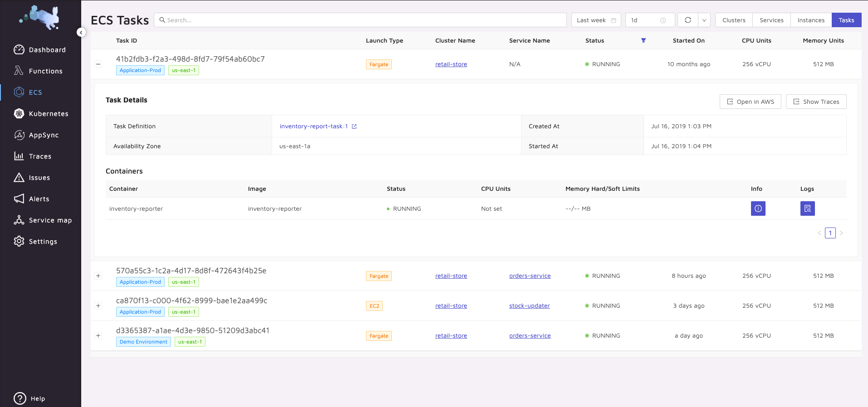868x407 pixels.
Task: Open the 1d time range selector
Action: pyautogui.click(x=650, y=20)
